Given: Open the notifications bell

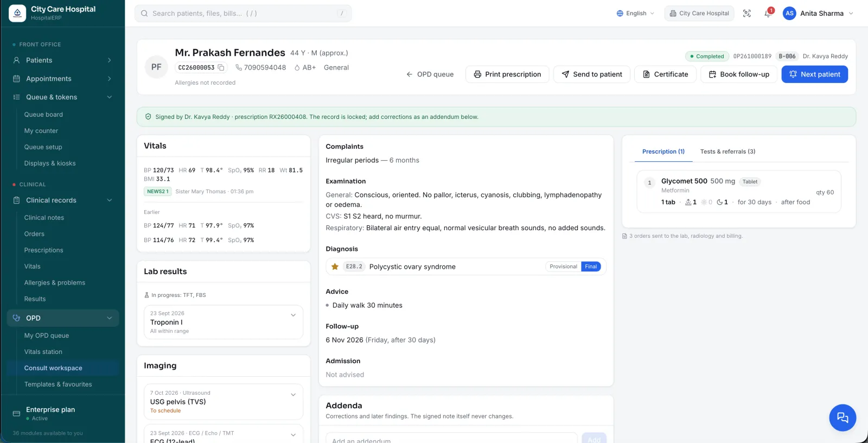Looking at the screenshot, I should pyautogui.click(x=768, y=14).
